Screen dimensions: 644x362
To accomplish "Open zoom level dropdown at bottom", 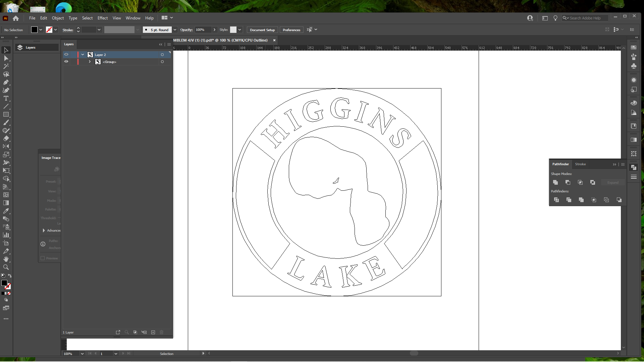I will coord(82,354).
